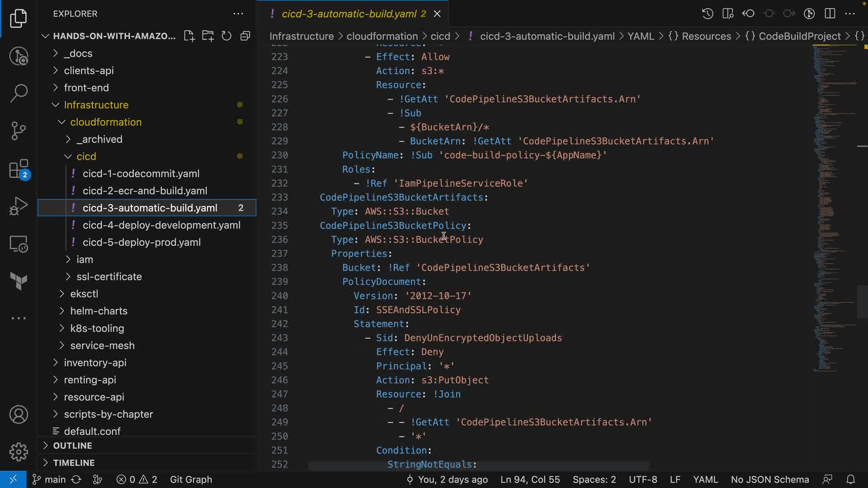
Task: Open cicd-4-deploy-development.yaml file
Action: [161, 225]
